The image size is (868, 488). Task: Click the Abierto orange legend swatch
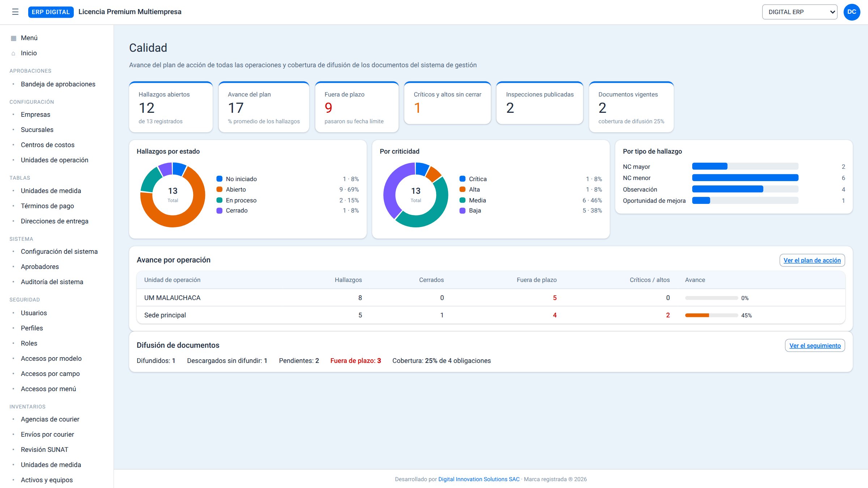(219, 189)
